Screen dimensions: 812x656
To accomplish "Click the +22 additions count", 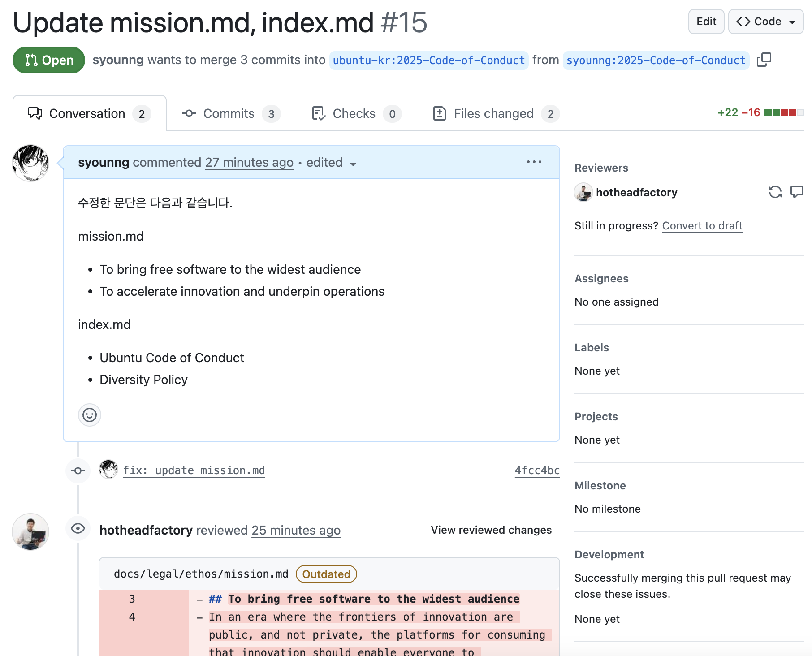I will point(728,112).
